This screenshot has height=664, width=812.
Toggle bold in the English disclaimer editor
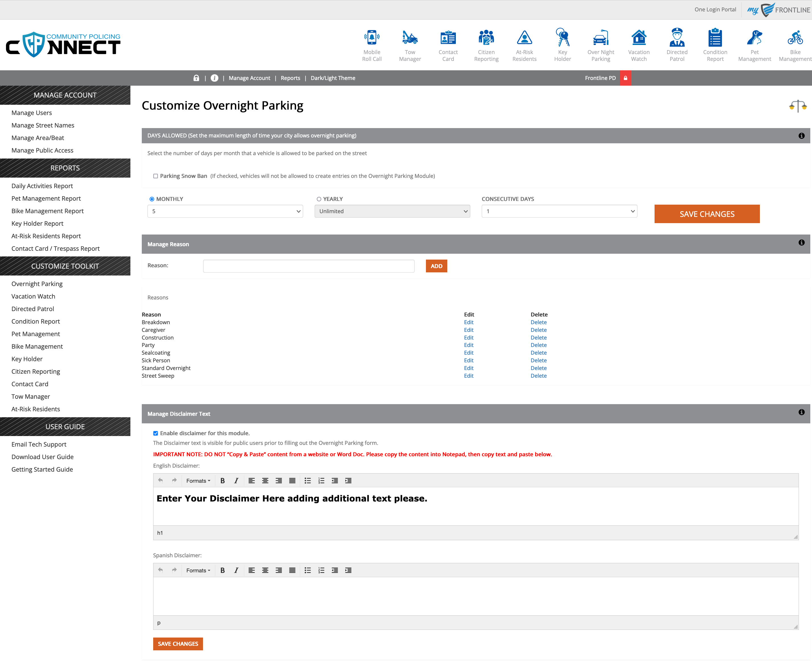click(x=222, y=481)
